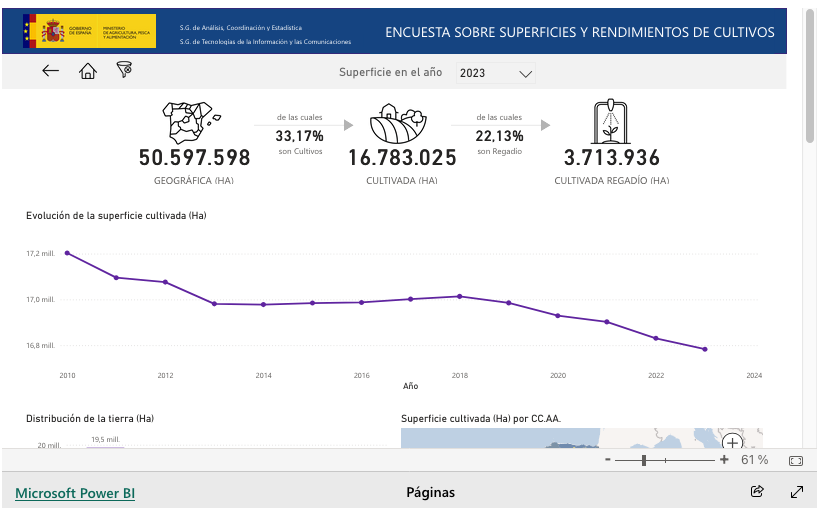The width and height of the screenshot is (823, 524).
Task: Select the 3.713.936 irrigated surface value
Action: click(611, 158)
